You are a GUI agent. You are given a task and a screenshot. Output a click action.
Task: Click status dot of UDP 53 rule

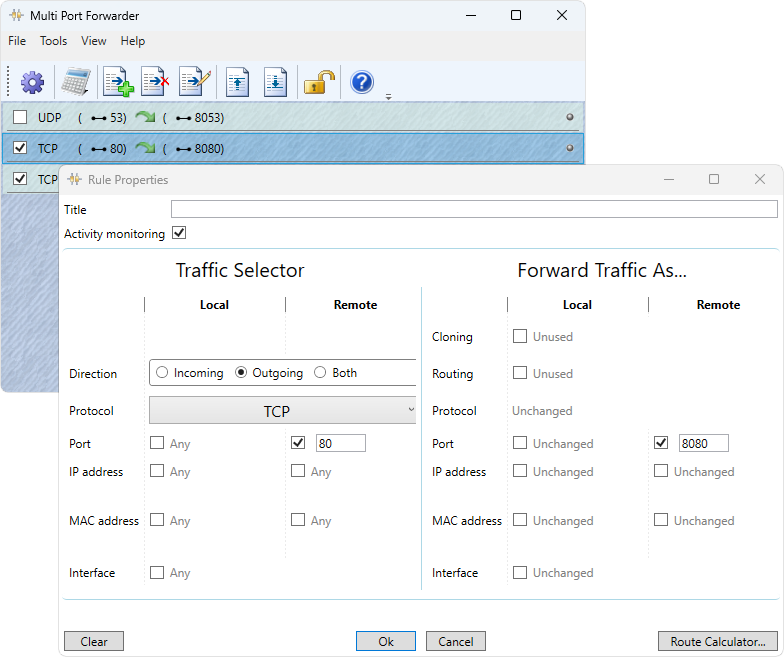570,117
